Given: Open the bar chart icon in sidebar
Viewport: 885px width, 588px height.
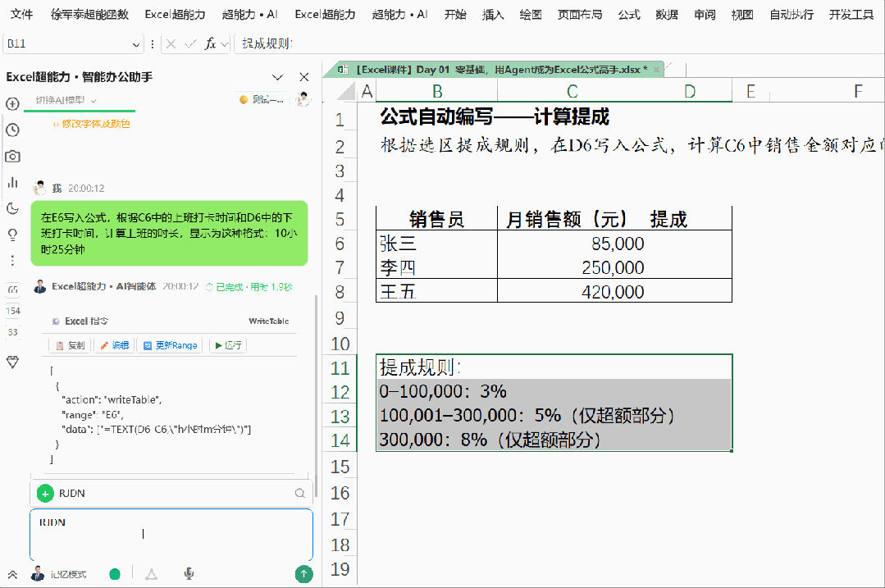Looking at the screenshot, I should (x=12, y=182).
